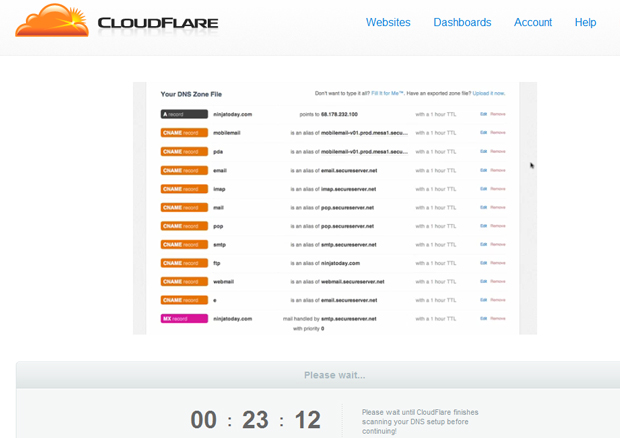Click 'with priority 0' text
620x438 pixels.
click(308, 328)
